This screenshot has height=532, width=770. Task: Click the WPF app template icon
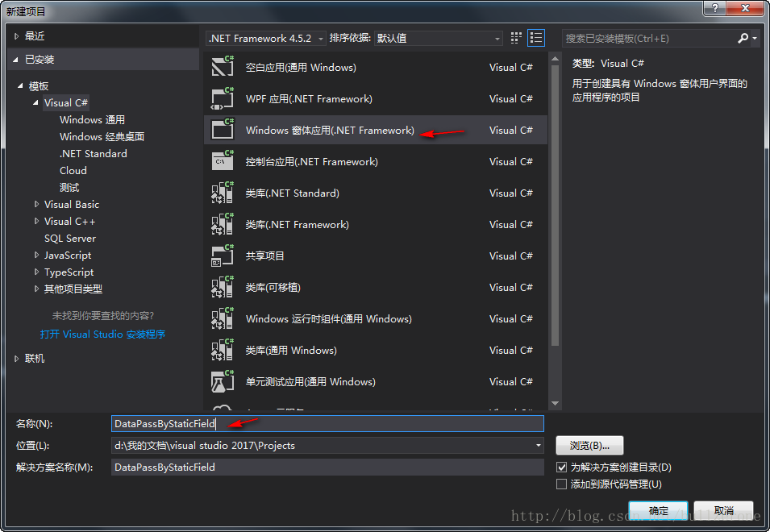pos(223,98)
